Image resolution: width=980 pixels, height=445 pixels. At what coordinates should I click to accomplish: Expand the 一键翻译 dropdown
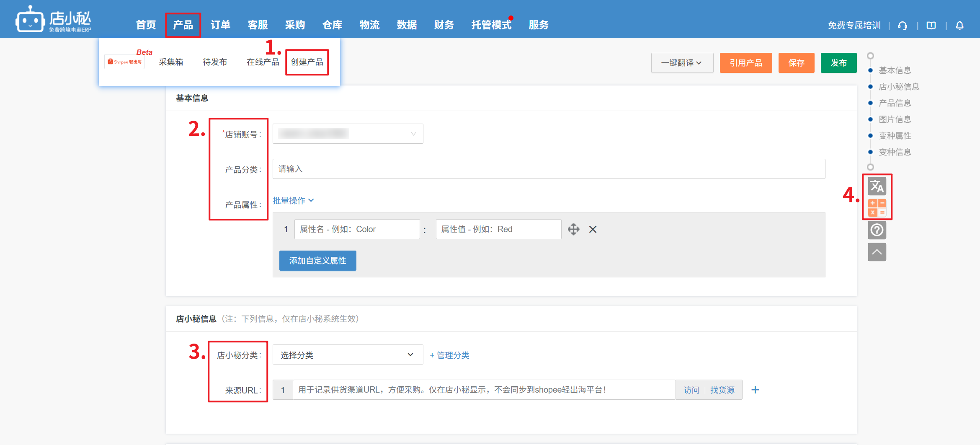point(682,63)
